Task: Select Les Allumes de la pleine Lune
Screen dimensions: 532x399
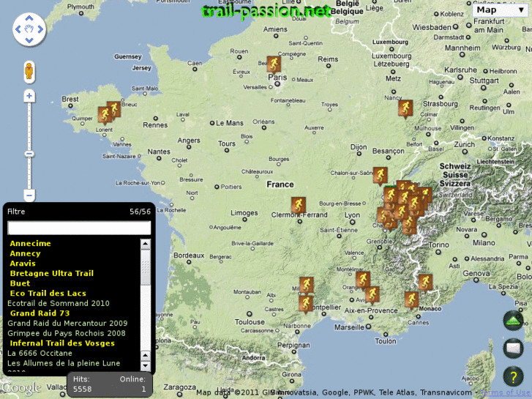Action: 64,363
